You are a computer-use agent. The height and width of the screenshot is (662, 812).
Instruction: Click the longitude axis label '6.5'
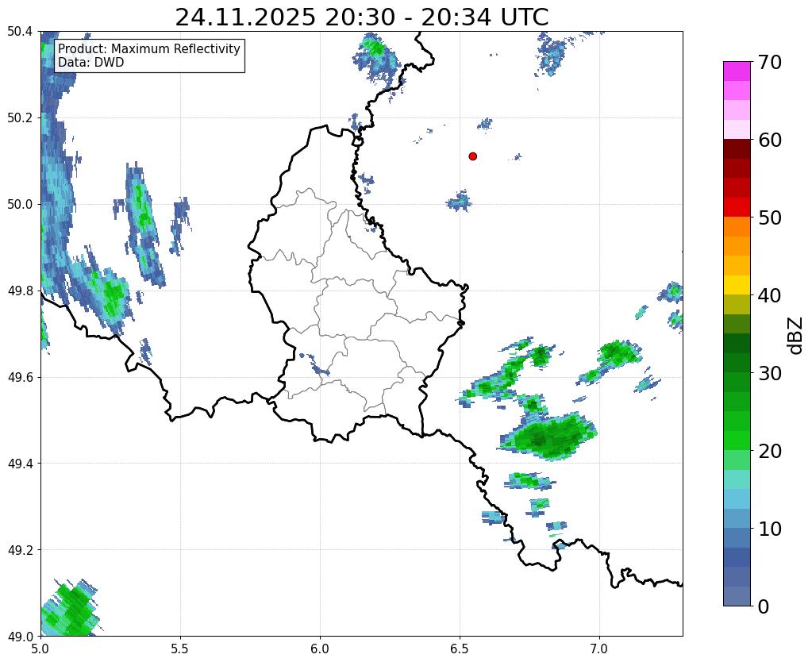click(x=460, y=649)
